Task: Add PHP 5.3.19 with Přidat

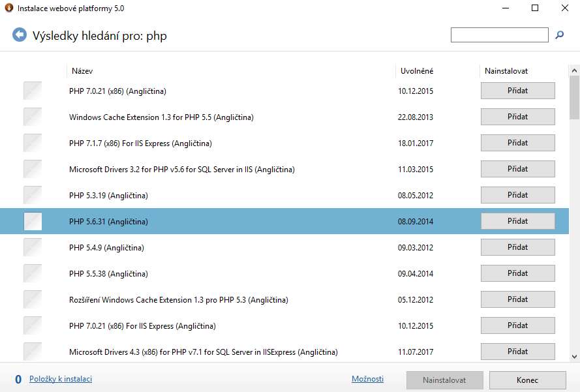Action: (518, 195)
